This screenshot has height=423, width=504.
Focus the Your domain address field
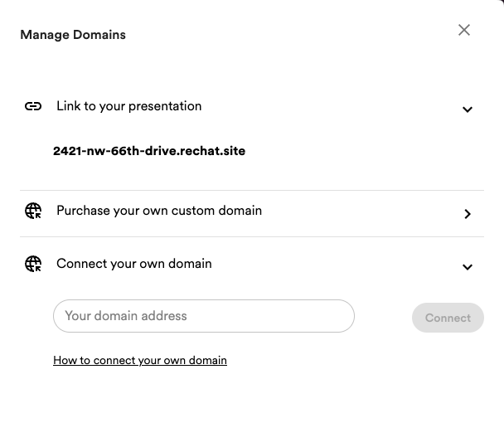click(x=204, y=316)
